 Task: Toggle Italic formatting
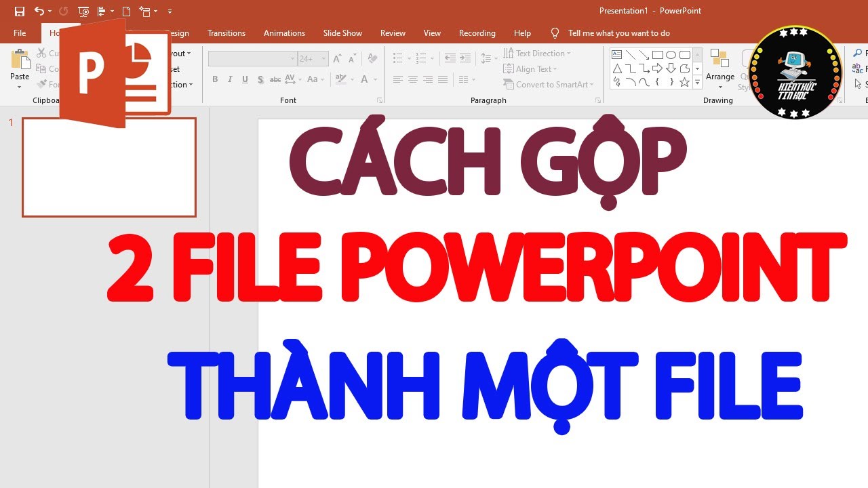click(x=230, y=79)
